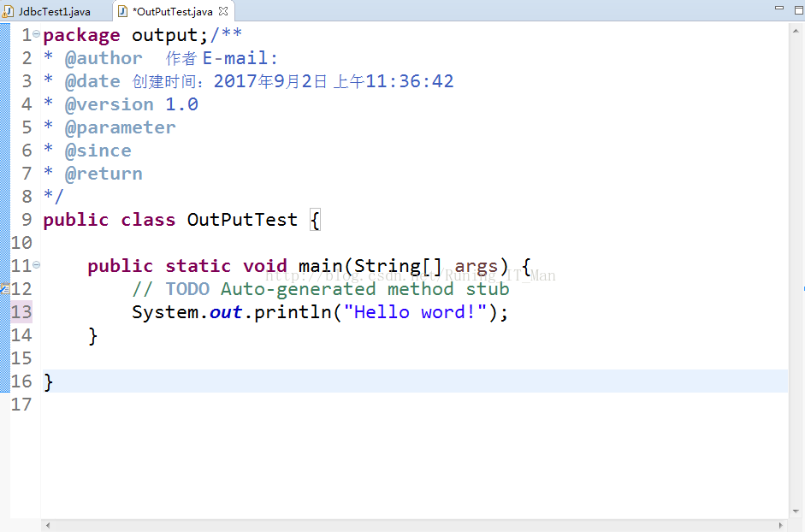The height and width of the screenshot is (532, 805).
Task: Collapse the comment fold on line 1
Action: click(x=37, y=34)
